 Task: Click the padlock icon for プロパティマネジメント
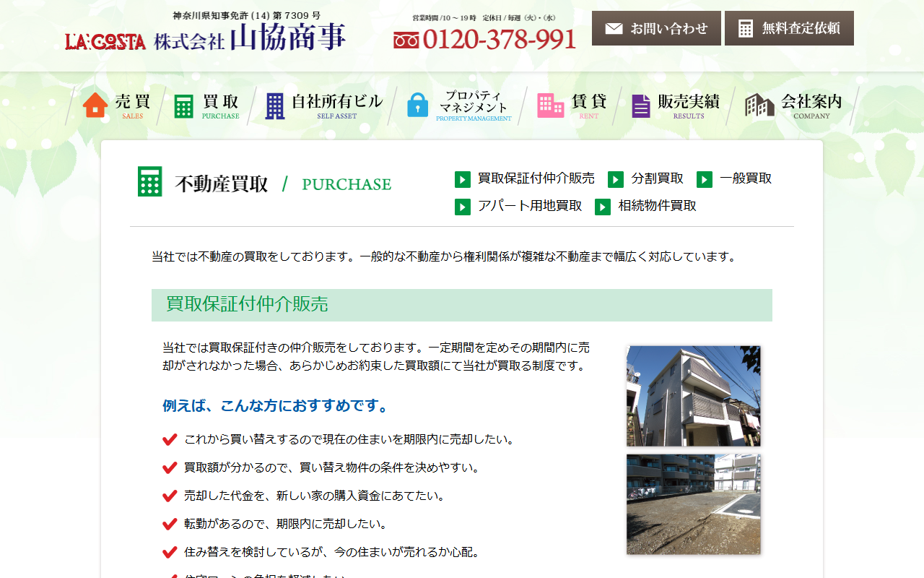coord(418,105)
